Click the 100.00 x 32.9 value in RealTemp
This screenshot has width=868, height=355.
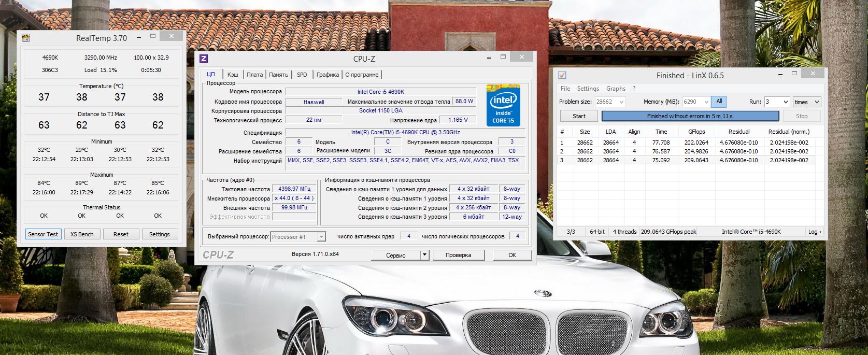coord(151,58)
